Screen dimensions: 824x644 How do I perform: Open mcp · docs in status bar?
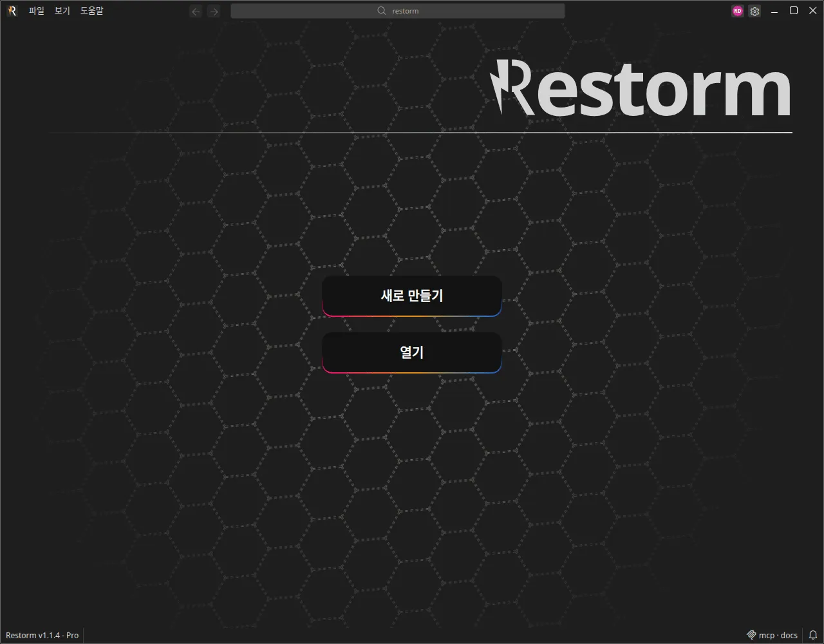772,635
